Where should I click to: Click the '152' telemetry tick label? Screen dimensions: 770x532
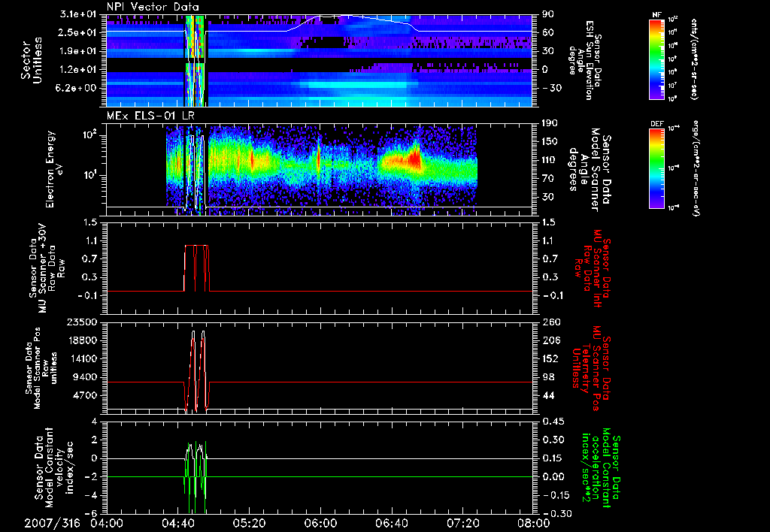[550, 358]
